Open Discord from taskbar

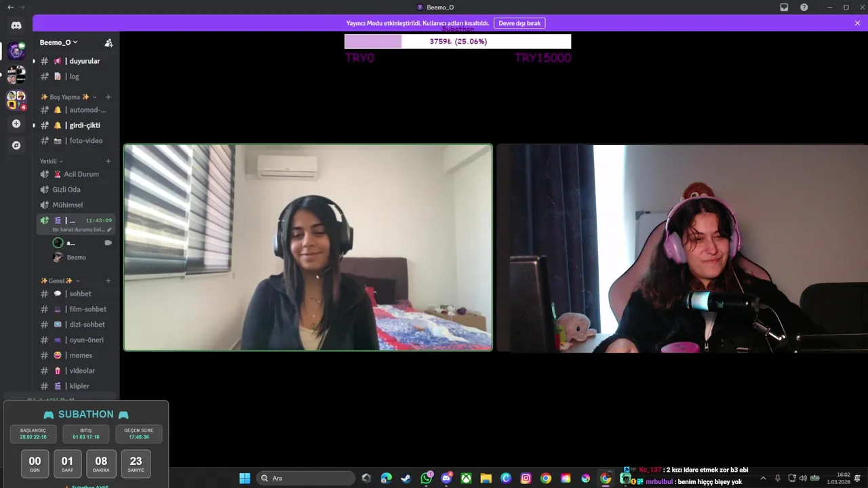(446, 479)
